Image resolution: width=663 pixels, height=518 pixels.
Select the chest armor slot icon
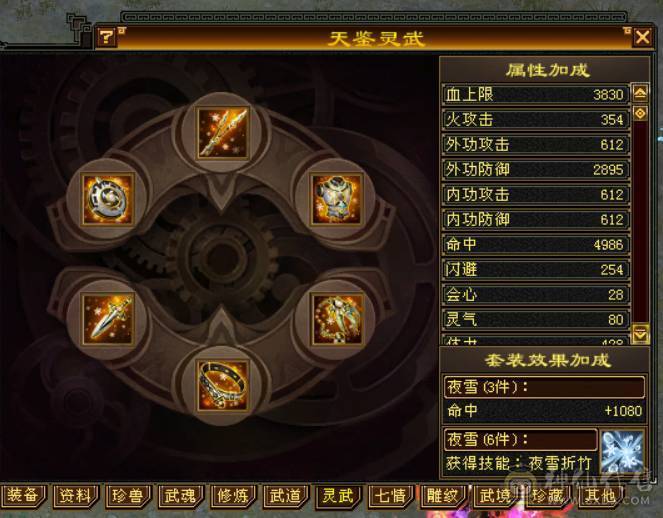pos(337,198)
